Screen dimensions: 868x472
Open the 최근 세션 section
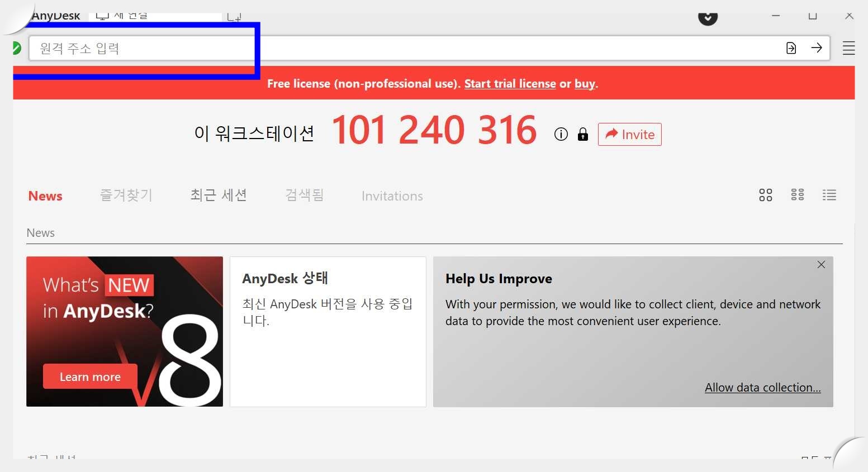pos(218,195)
